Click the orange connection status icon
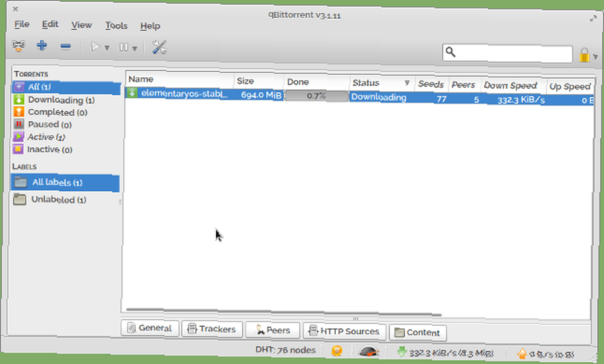The height and width of the screenshot is (364, 604). click(336, 351)
